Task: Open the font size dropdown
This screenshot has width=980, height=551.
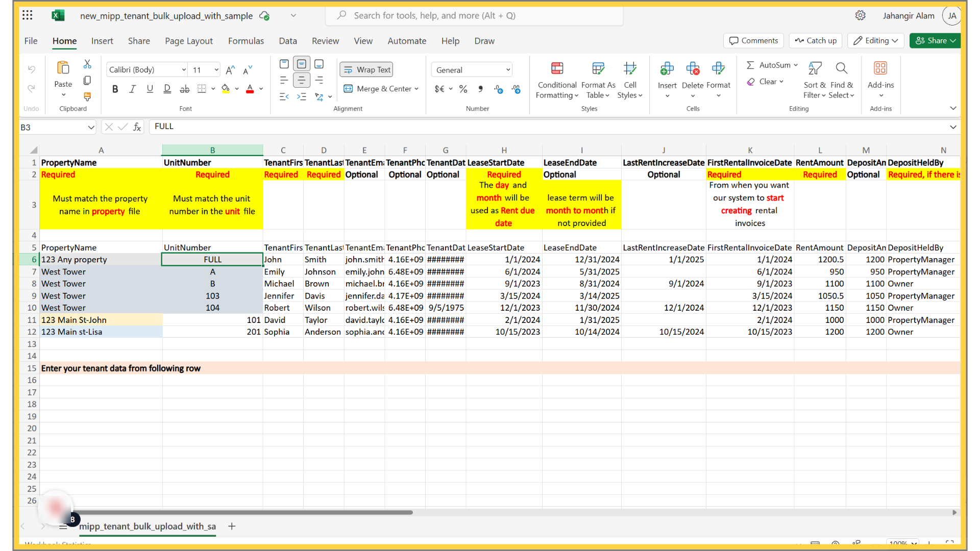Action: pyautogui.click(x=216, y=70)
